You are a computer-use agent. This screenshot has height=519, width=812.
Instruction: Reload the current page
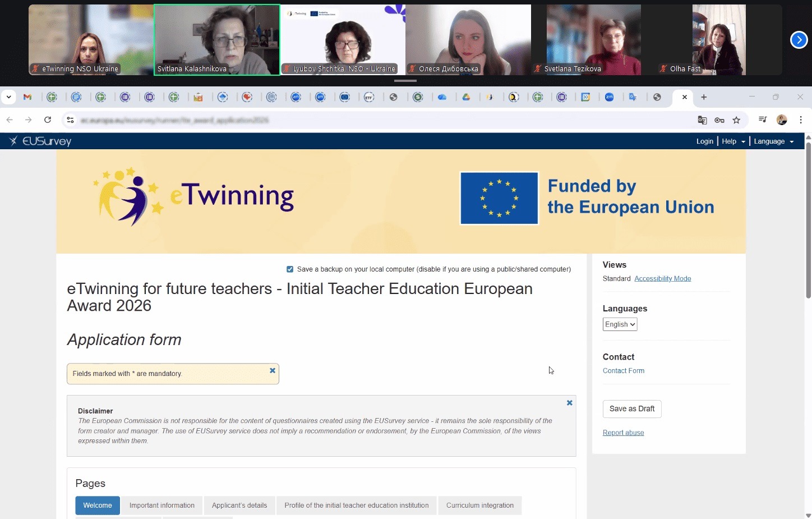click(48, 120)
